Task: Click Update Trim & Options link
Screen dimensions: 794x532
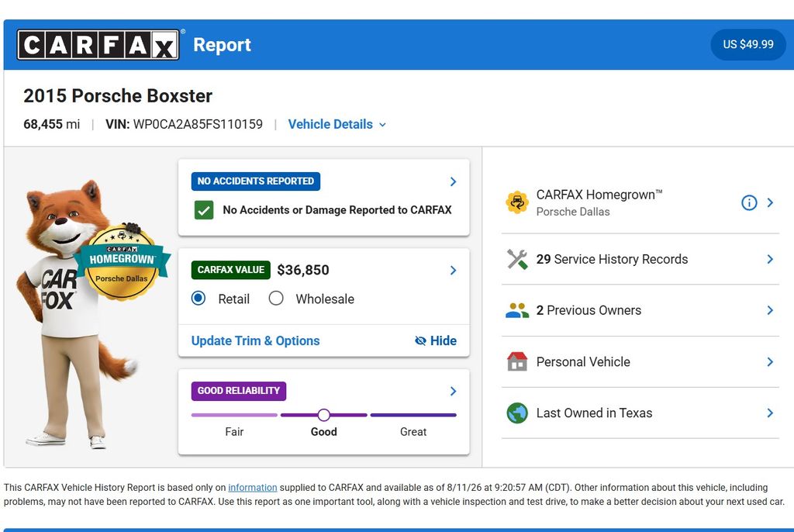Action: (255, 341)
